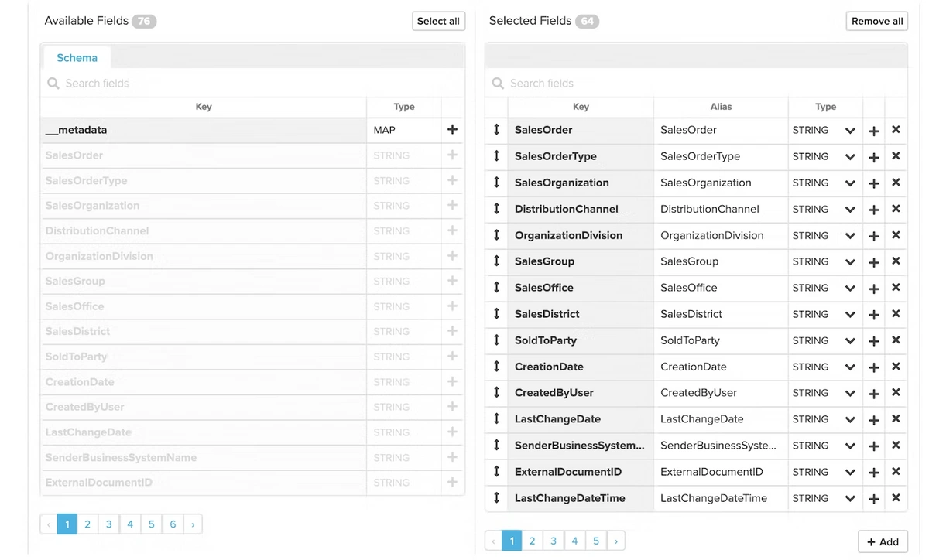Open type dropdown for SalesGroup
The width and height of the screenshot is (929, 560).
tap(850, 262)
